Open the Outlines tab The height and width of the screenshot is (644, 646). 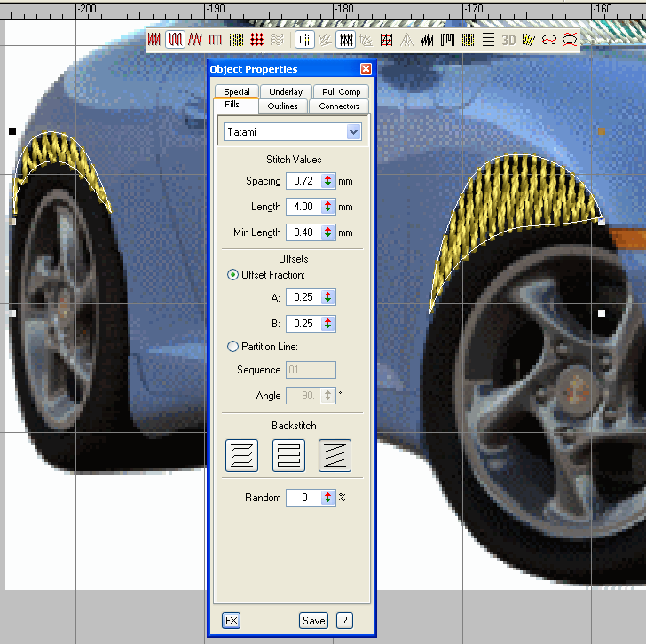point(282,106)
